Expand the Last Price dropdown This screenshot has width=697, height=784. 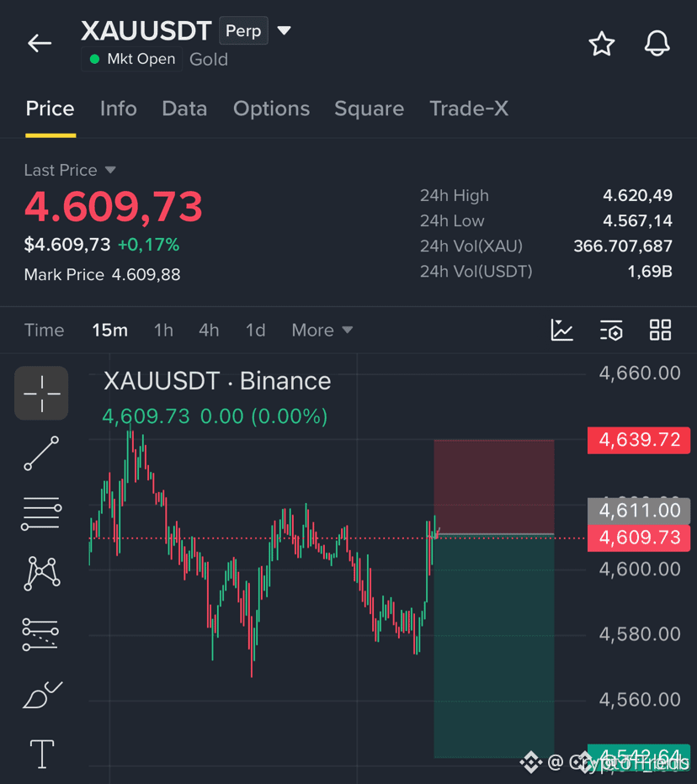(110, 170)
